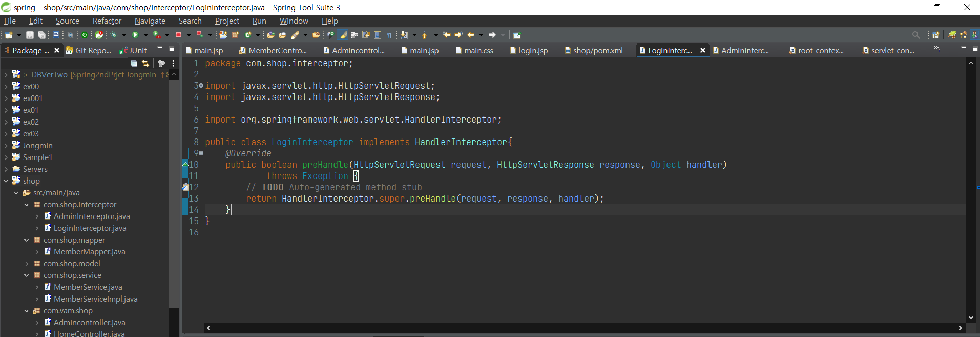Click Collapse All in Package Explorer
980x337 pixels.
coord(134,63)
